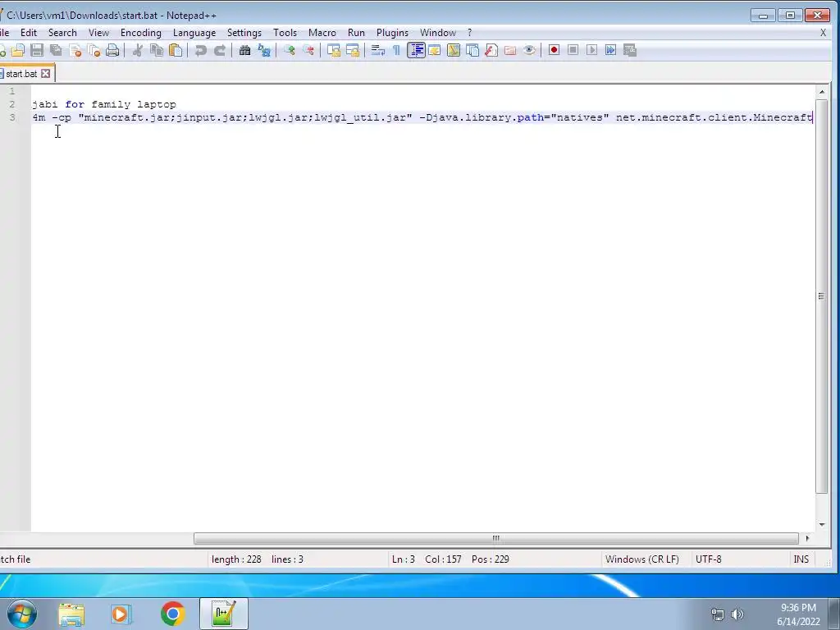Click the vertical scrollbar thumb
This screenshot has width=840, height=630.
(822, 296)
